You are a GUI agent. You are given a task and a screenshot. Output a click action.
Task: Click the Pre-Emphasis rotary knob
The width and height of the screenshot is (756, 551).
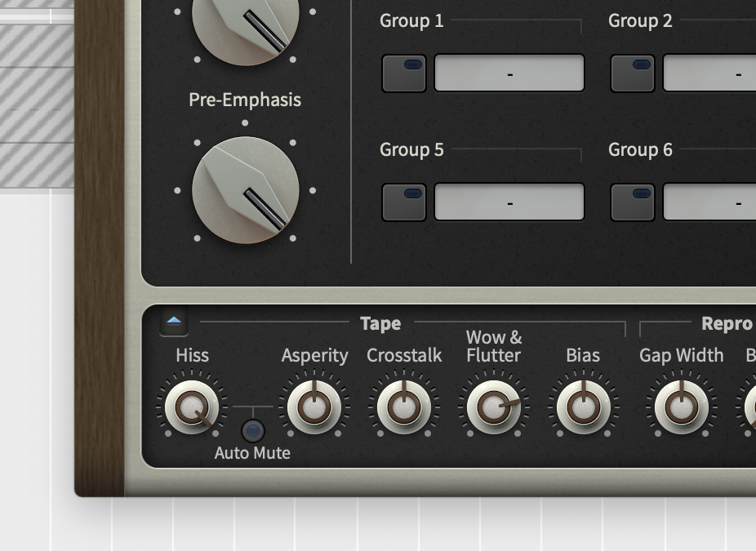coord(245,190)
